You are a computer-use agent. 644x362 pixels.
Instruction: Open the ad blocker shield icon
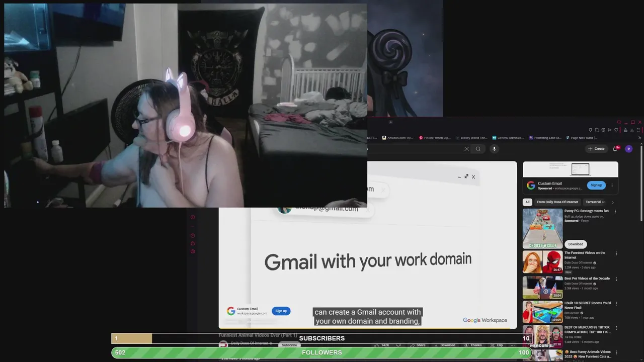(603, 130)
